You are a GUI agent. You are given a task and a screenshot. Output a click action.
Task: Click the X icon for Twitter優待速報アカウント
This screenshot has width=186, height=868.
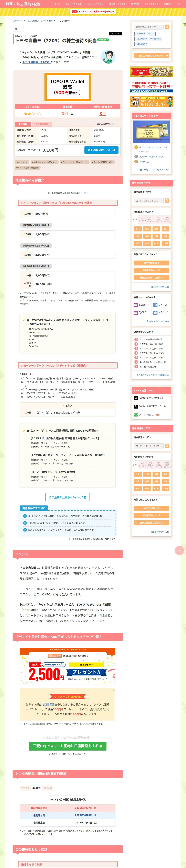136,406
